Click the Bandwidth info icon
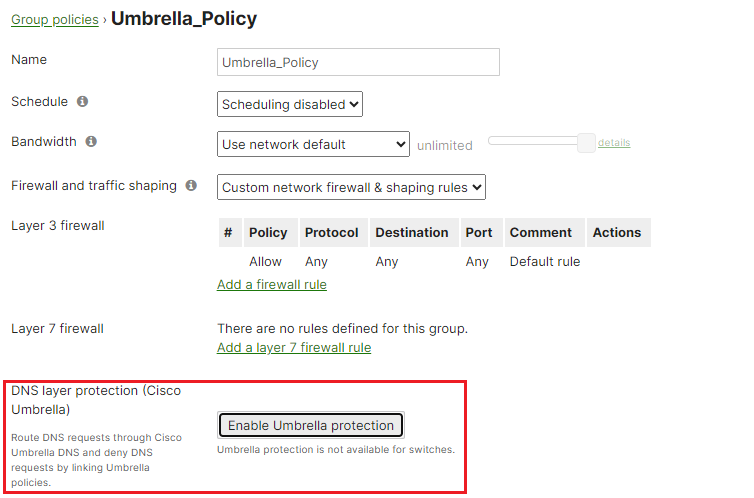Screen dimensions: 754x498 click(x=91, y=141)
